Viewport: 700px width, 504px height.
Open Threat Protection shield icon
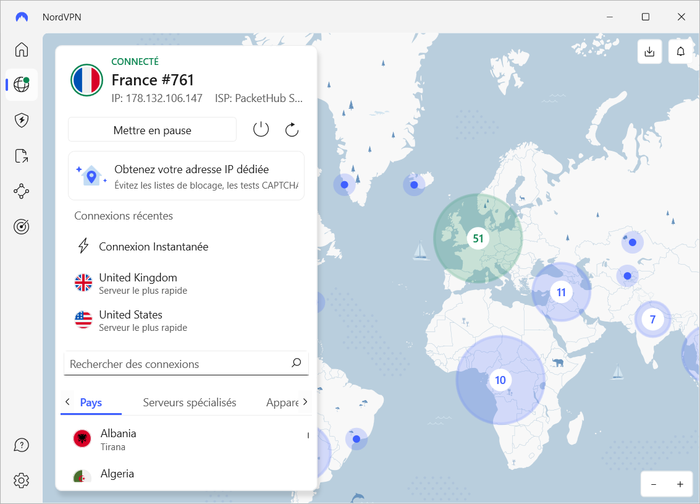[21, 120]
